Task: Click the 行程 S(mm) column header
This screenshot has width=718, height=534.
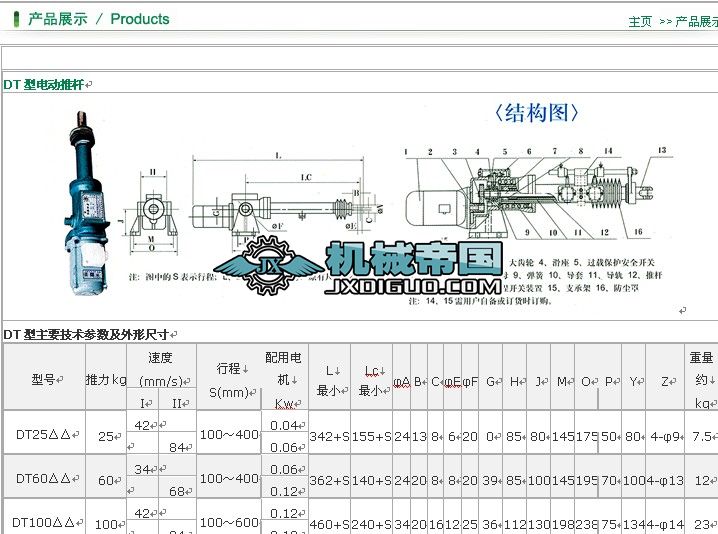Action: (229, 377)
